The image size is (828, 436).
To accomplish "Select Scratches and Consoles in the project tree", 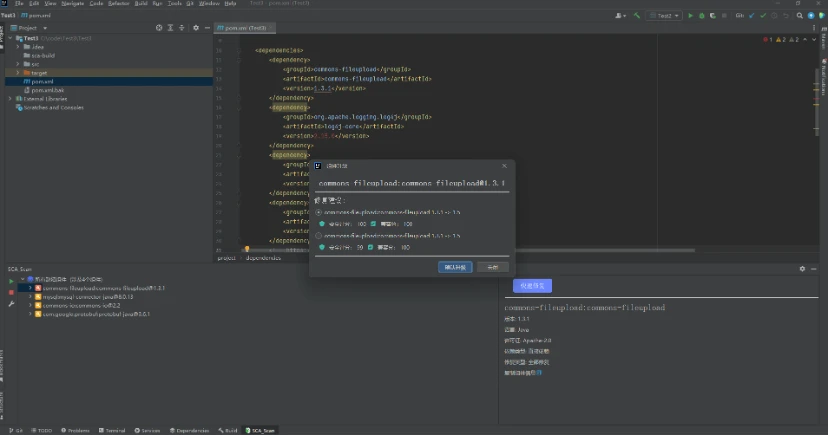I will point(49,108).
